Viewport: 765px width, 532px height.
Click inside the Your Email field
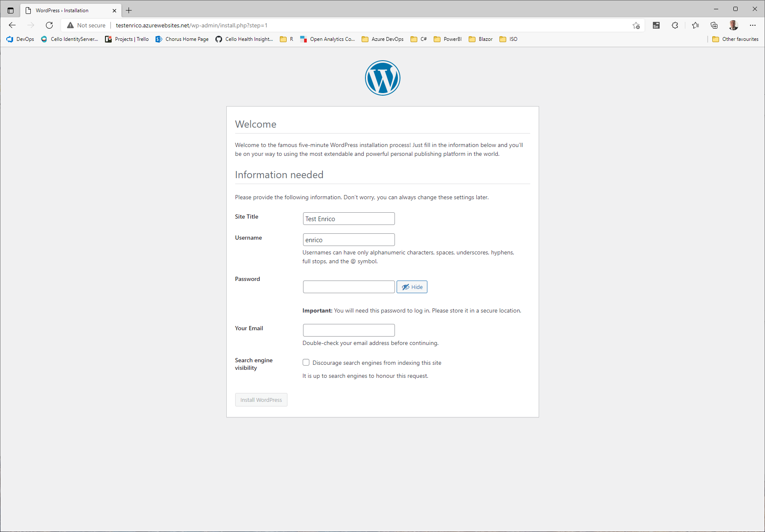click(x=349, y=330)
